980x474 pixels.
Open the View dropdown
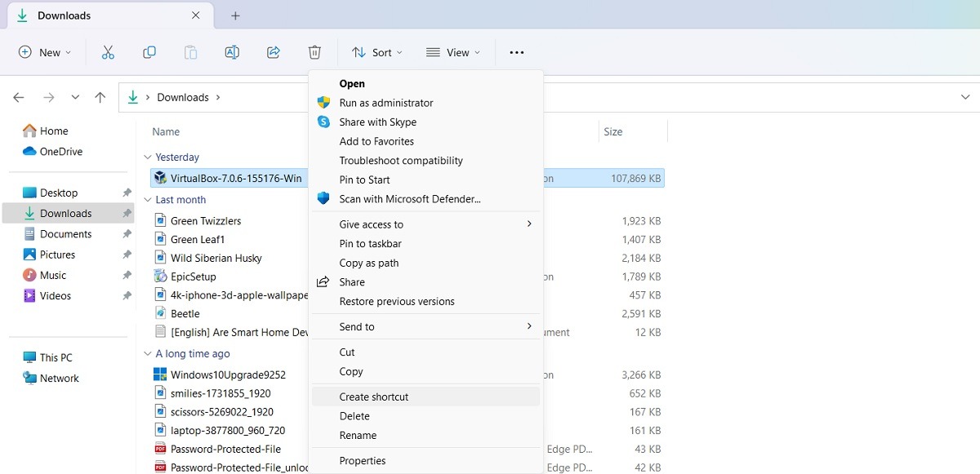click(453, 51)
